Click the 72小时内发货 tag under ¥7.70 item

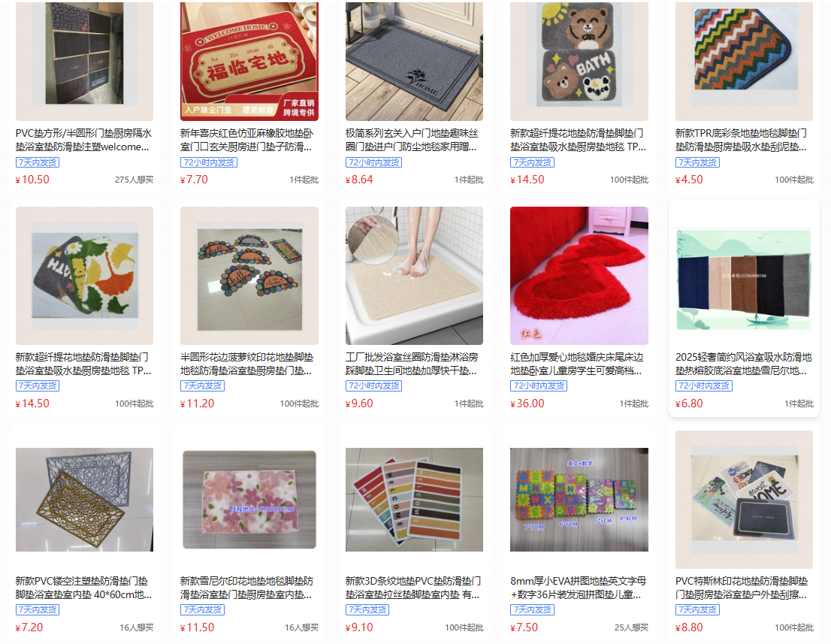click(209, 162)
